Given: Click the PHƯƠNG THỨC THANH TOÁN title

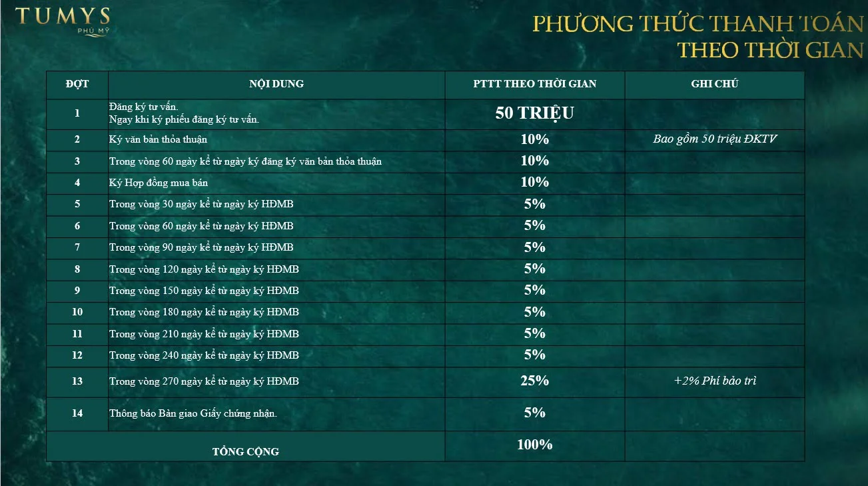Looking at the screenshot, I should click(698, 24).
